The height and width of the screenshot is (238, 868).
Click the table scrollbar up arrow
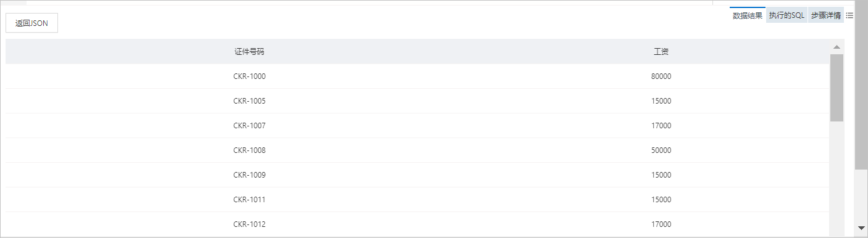pyautogui.click(x=837, y=47)
